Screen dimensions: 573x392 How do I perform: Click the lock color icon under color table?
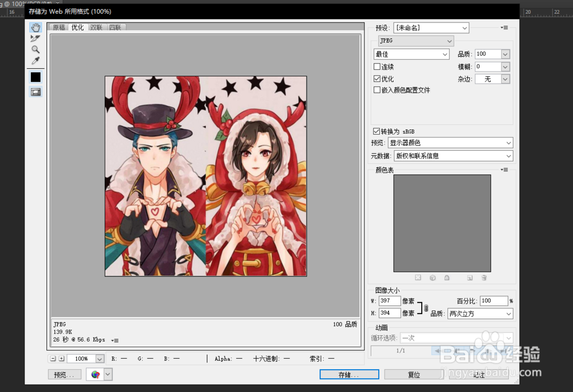(x=447, y=277)
